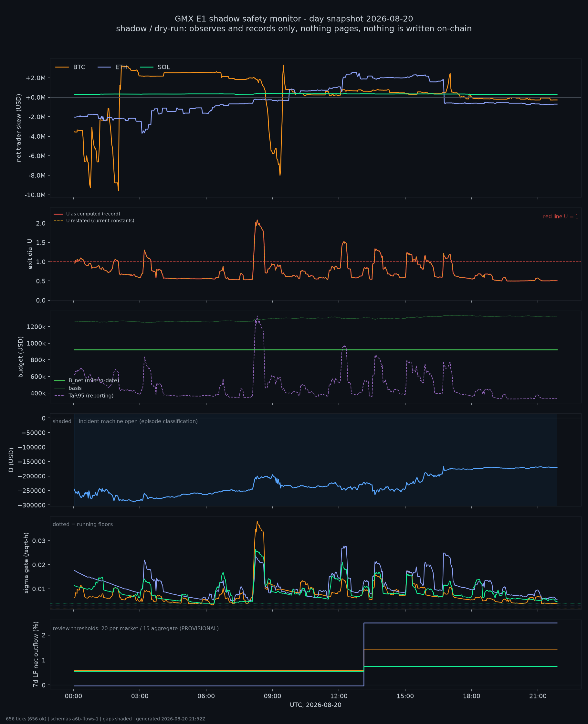Click the '1.5' tick on exit dial axis

click(x=41, y=243)
